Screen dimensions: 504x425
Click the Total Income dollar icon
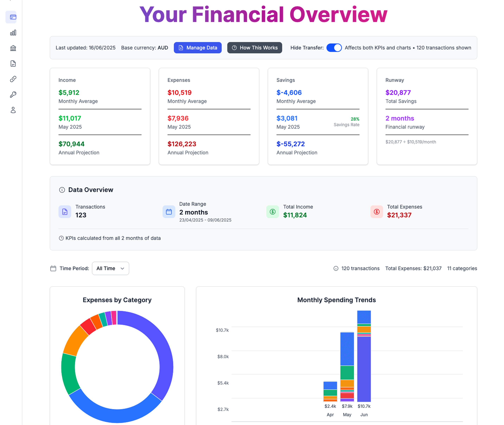pyautogui.click(x=273, y=212)
